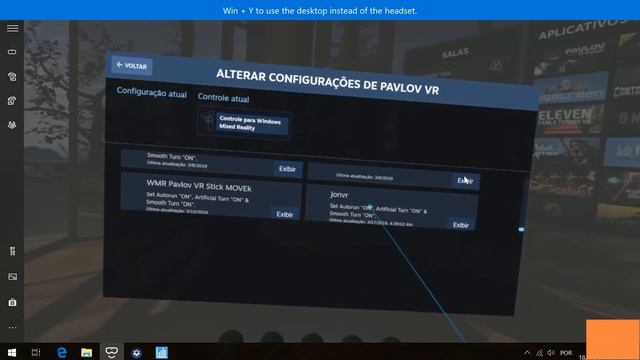The image size is (640, 360).
Task: Click the ALTERAR CONFIGURAÇÕES DE PAVLOV VR heading
Action: click(x=327, y=82)
